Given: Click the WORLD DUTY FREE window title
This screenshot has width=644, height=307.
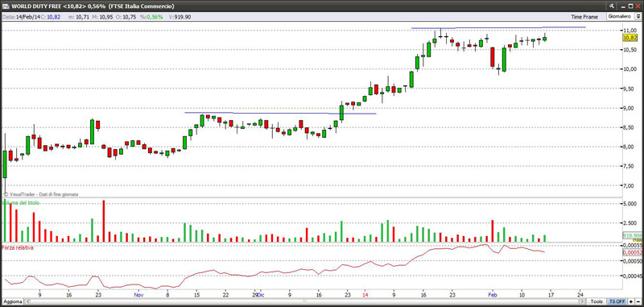Looking at the screenshot, I should coord(93,6).
